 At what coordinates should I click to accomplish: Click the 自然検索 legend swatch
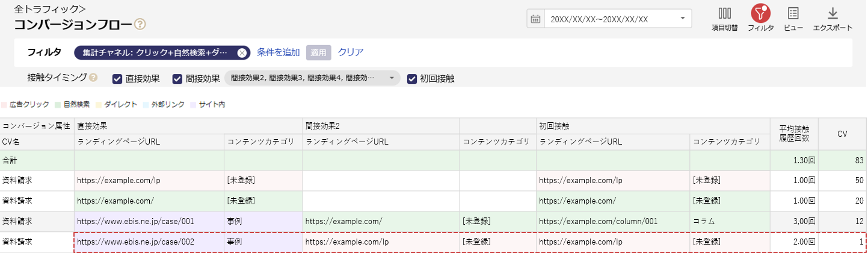pos(58,104)
